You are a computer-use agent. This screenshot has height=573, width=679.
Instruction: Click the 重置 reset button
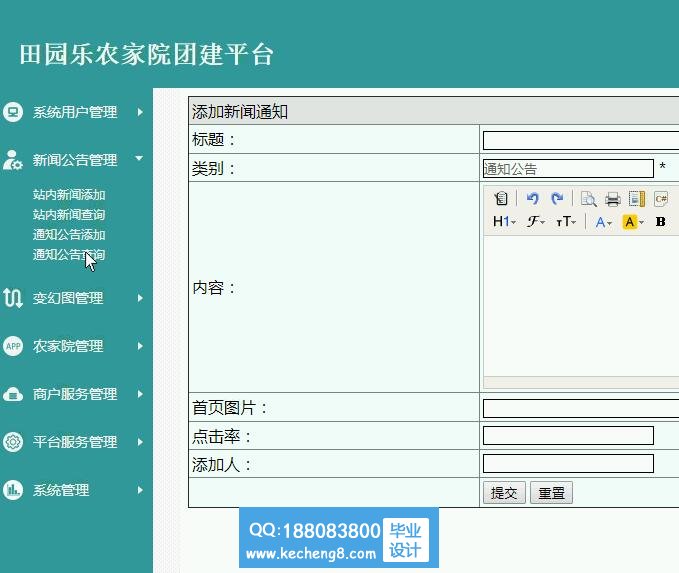coord(551,493)
